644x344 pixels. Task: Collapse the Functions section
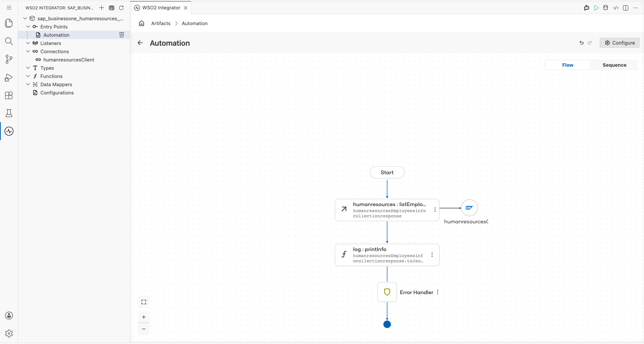(28, 76)
